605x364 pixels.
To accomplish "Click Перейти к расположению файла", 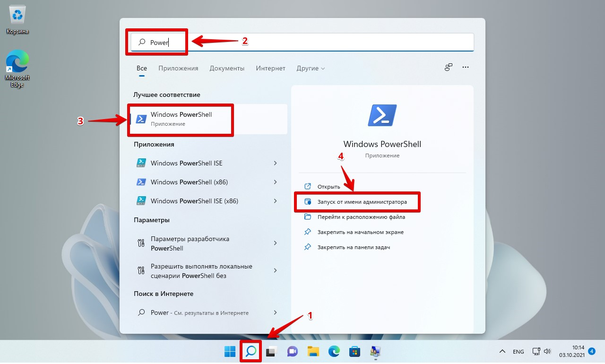I will [x=361, y=217].
